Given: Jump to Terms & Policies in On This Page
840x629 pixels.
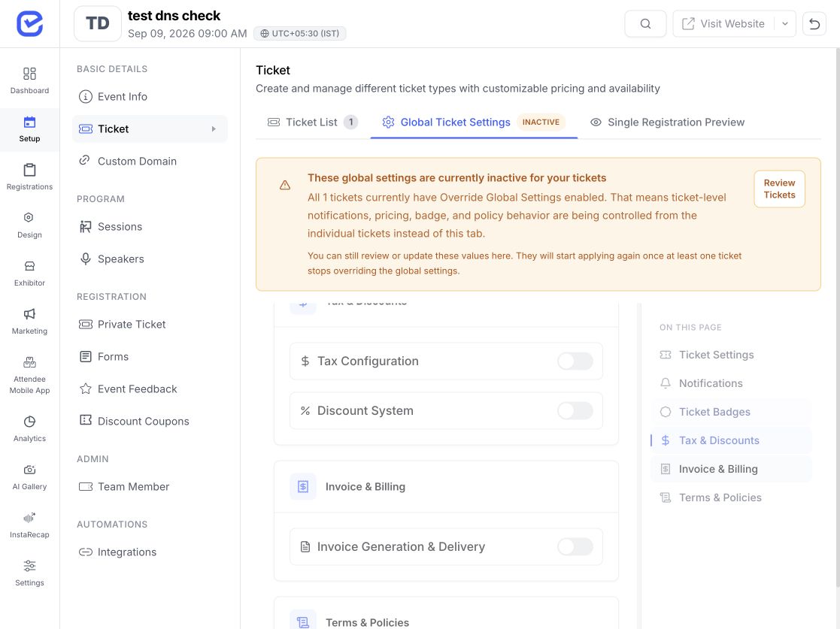Looking at the screenshot, I should 731,497.
